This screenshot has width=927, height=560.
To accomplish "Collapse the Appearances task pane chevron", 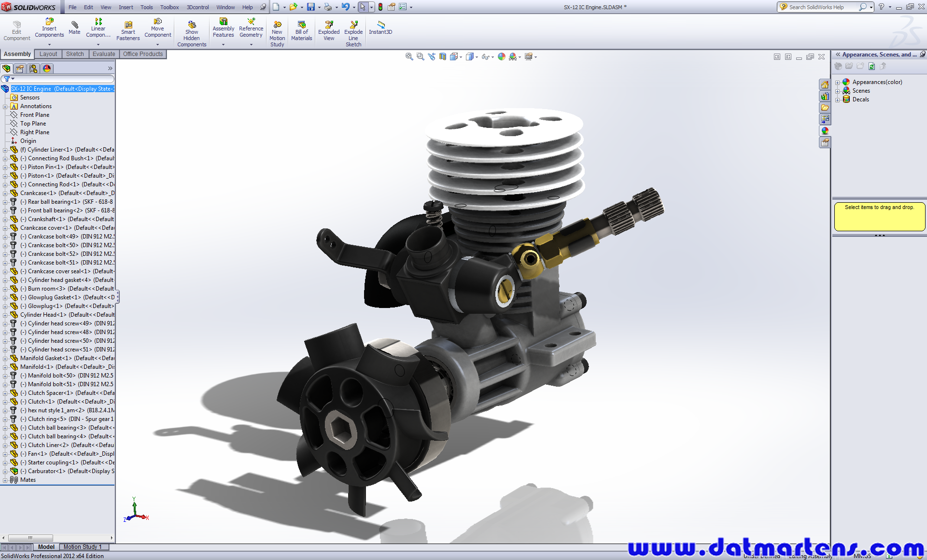I will [x=838, y=54].
